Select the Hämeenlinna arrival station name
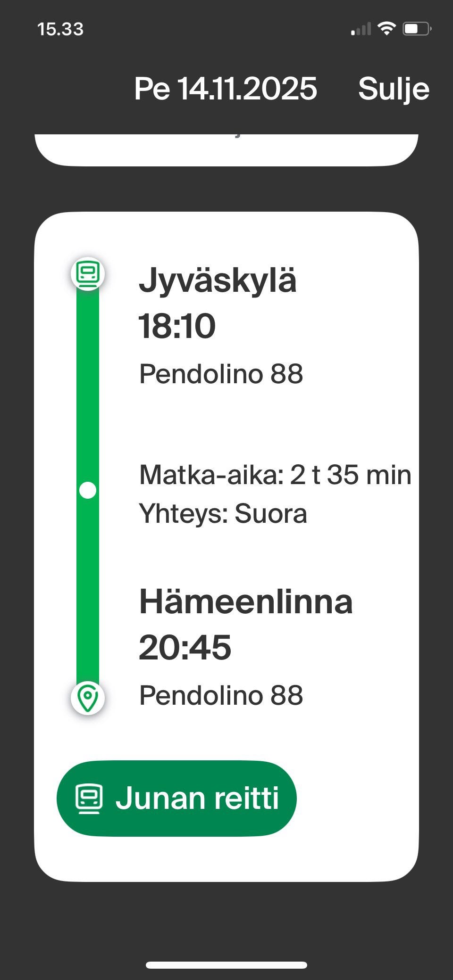The width and height of the screenshot is (453, 980). click(x=246, y=602)
